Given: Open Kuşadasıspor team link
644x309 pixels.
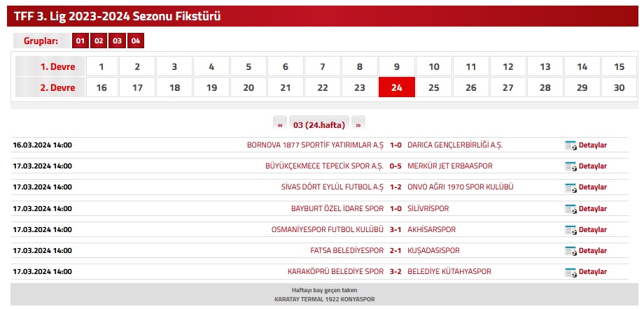Looking at the screenshot, I should pyautogui.click(x=433, y=250).
